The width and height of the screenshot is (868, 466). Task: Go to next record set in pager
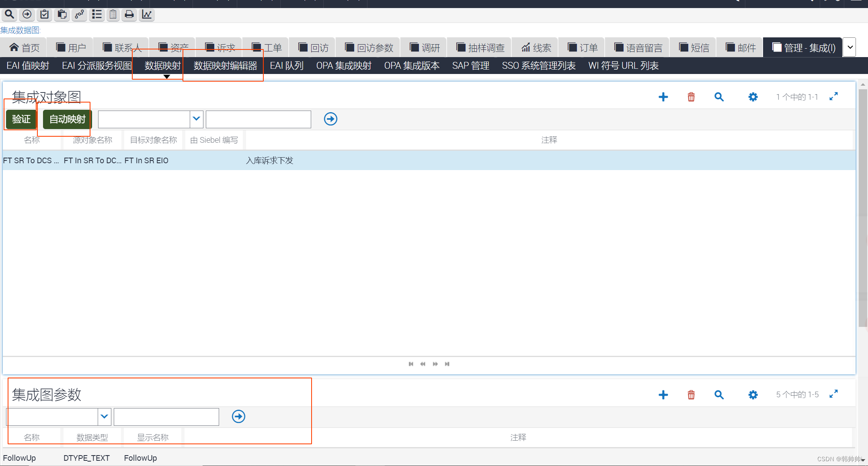pyautogui.click(x=435, y=364)
